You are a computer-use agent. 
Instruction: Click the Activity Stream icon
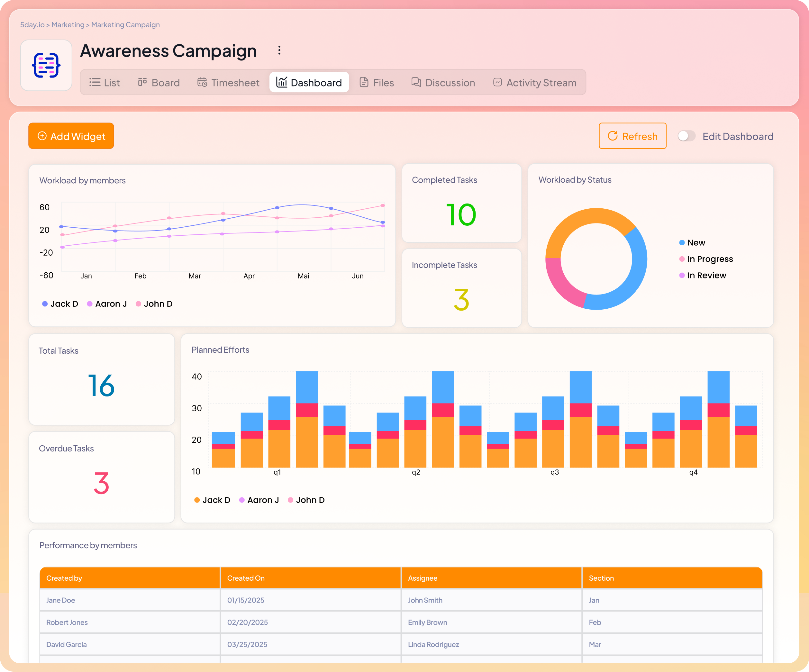click(497, 82)
